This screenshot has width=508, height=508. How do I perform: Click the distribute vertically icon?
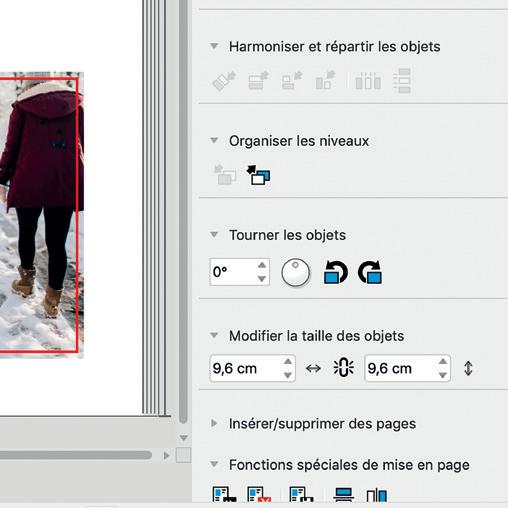(x=402, y=81)
